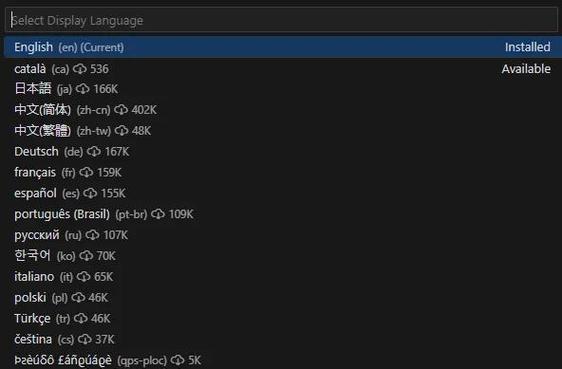Click the Available section label
The width and height of the screenshot is (562, 369).
point(526,68)
